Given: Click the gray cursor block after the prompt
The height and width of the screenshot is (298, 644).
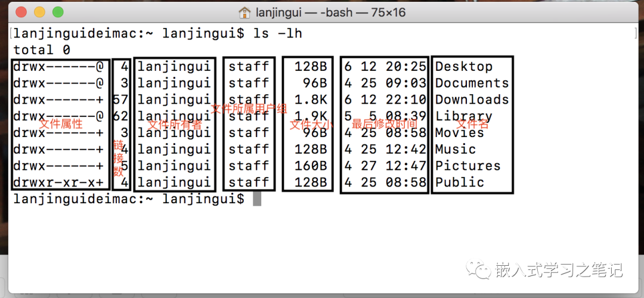Looking at the screenshot, I should coord(257,199).
